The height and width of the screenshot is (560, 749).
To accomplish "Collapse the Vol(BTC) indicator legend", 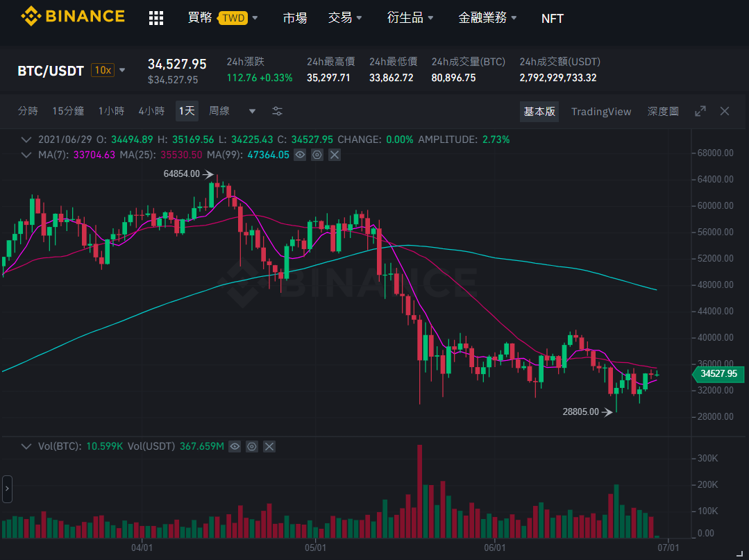I will point(26,446).
